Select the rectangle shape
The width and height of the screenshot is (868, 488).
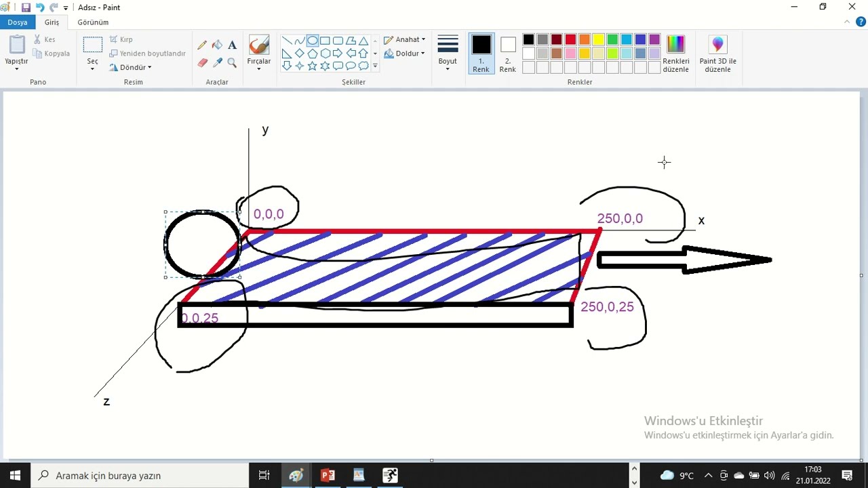325,41
